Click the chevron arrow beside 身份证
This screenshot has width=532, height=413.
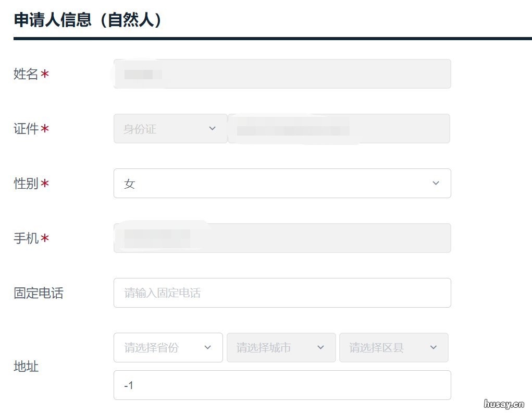point(212,129)
